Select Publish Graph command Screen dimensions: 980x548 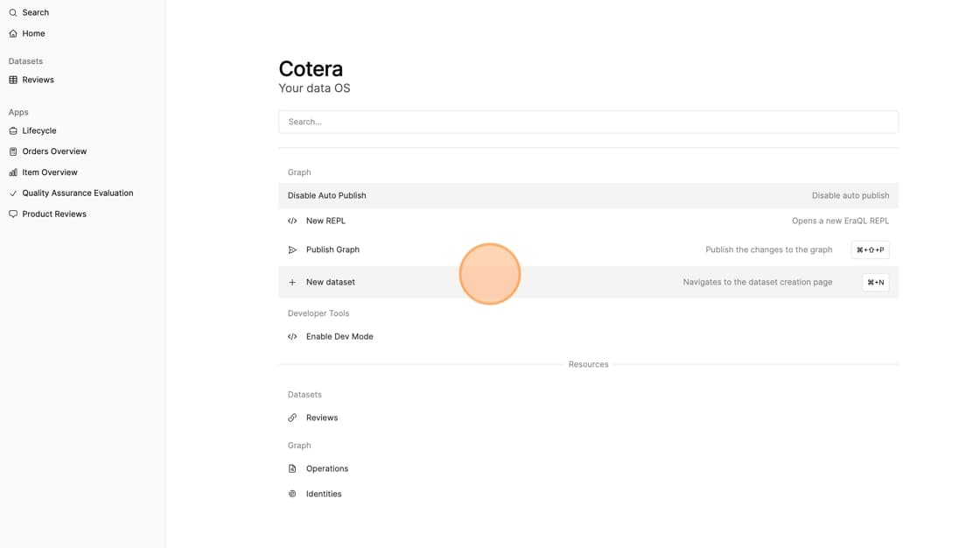pyautogui.click(x=332, y=249)
